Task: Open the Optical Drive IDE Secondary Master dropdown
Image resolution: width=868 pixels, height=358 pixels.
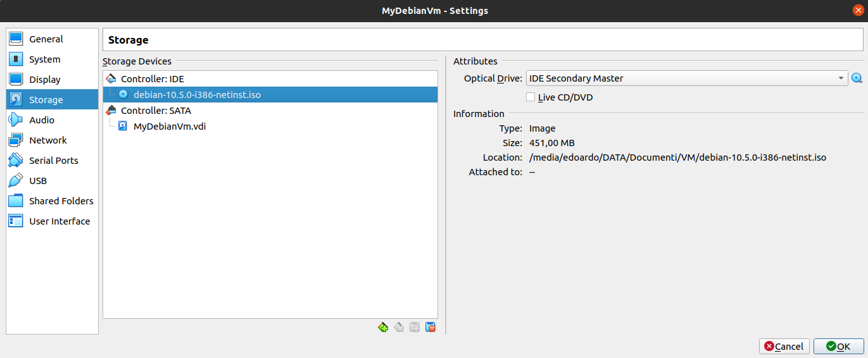Action: click(x=686, y=78)
